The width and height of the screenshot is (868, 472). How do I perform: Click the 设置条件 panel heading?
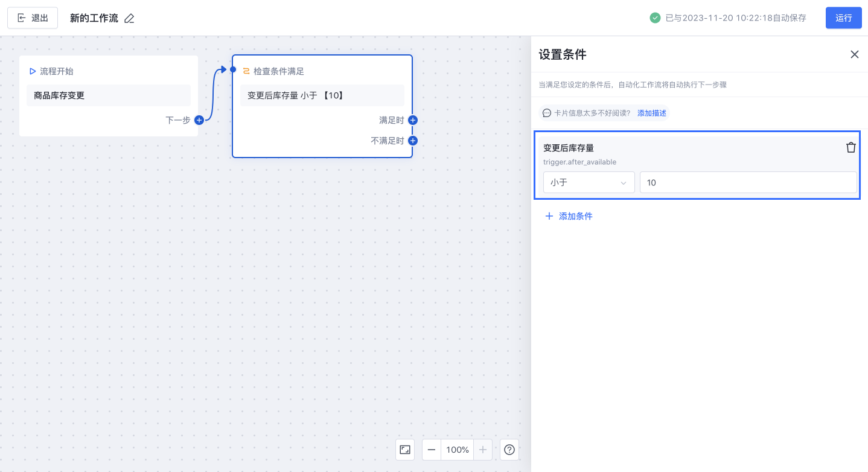coord(563,54)
